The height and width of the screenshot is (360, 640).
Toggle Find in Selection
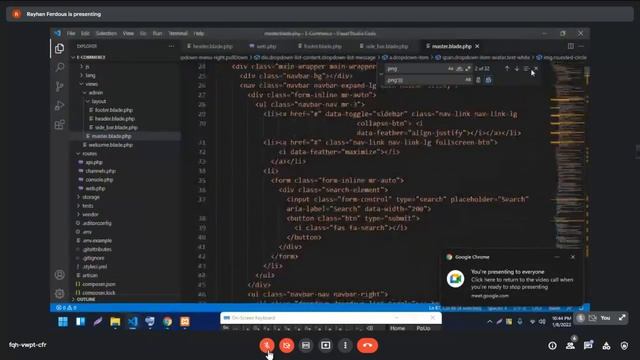click(526, 69)
